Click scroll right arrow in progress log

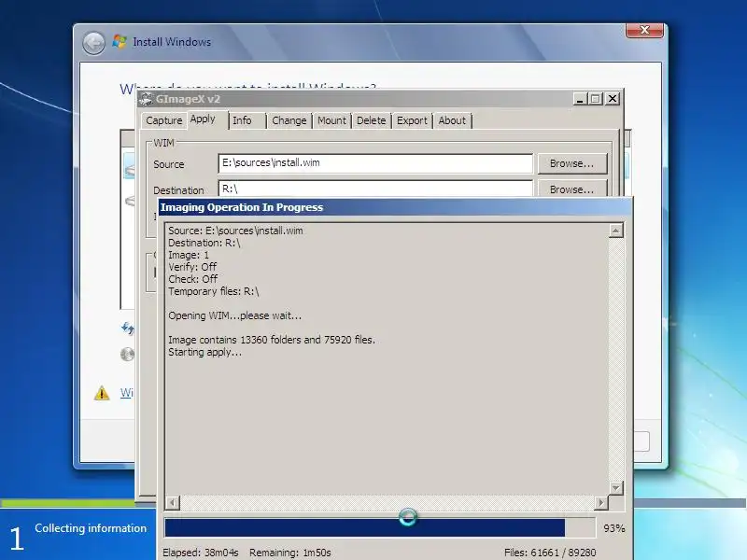(x=601, y=502)
